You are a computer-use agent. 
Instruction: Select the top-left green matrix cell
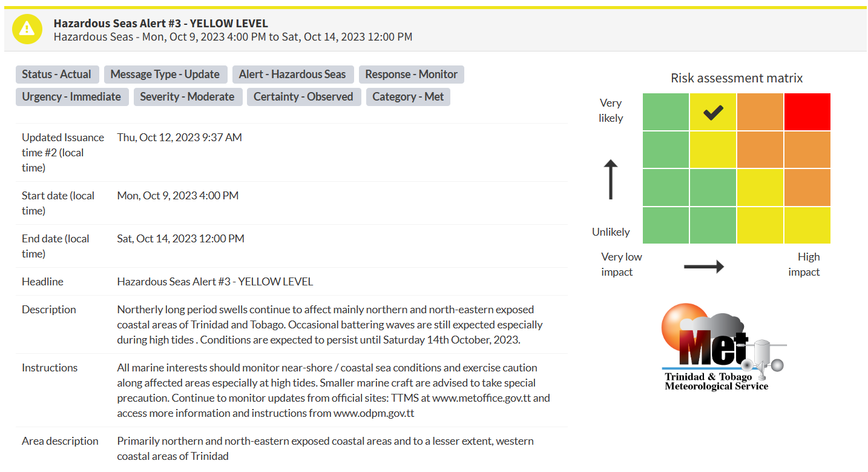(x=666, y=111)
